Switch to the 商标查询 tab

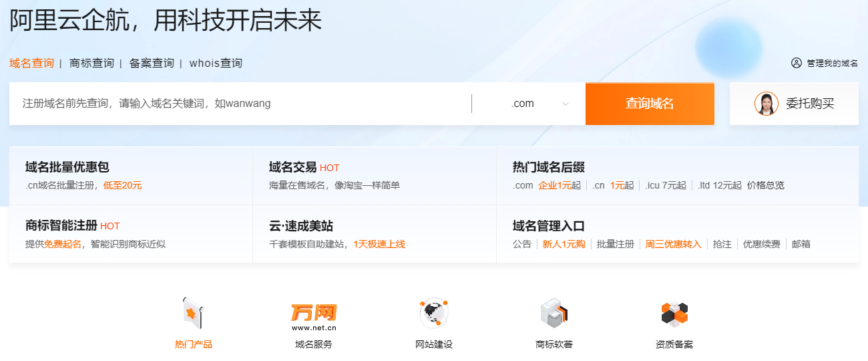tap(91, 64)
